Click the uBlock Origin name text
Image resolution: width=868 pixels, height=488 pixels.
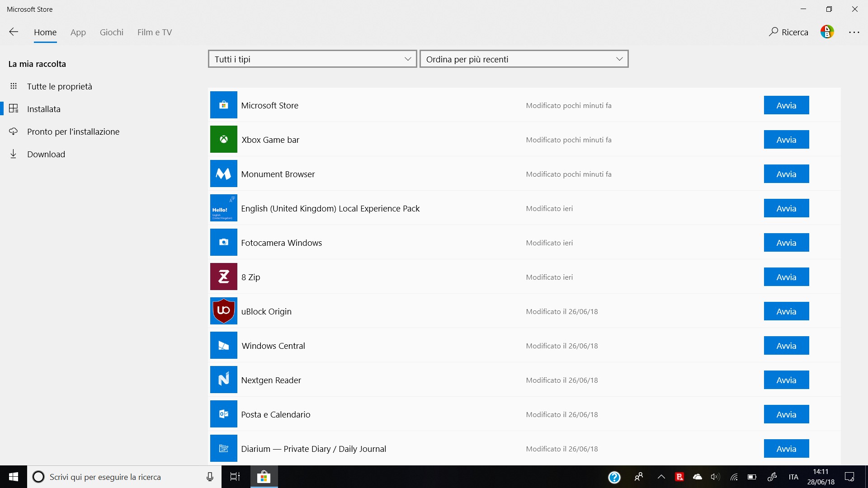coord(266,311)
